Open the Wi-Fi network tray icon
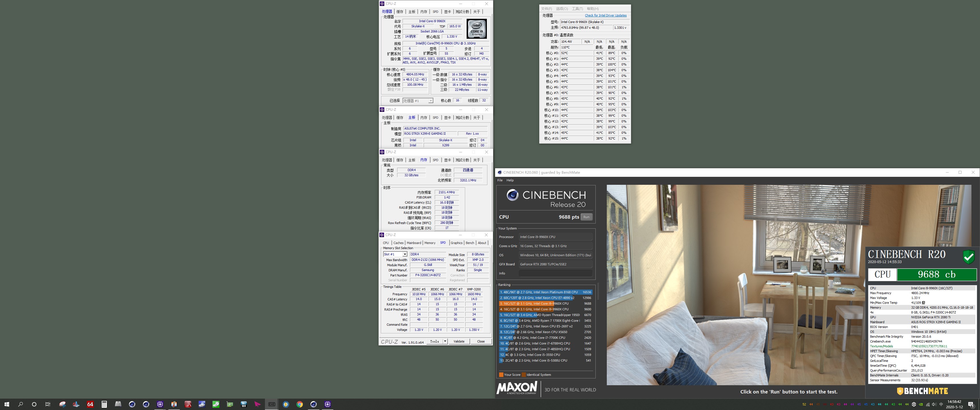 click(x=928, y=404)
